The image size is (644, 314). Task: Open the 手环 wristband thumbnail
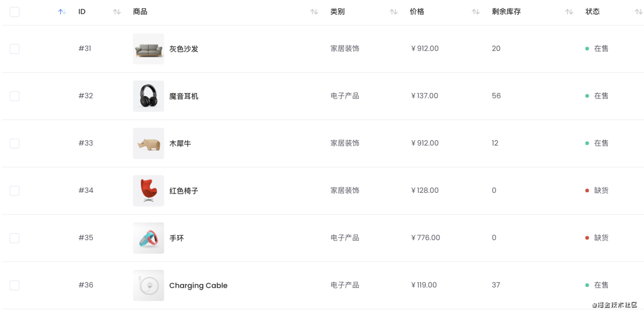pos(148,238)
